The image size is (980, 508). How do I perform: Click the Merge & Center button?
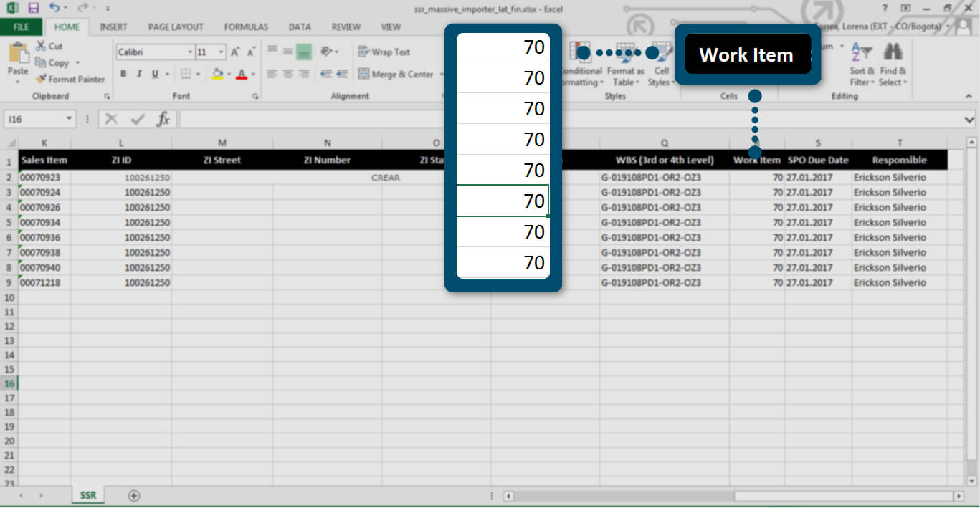(x=396, y=74)
